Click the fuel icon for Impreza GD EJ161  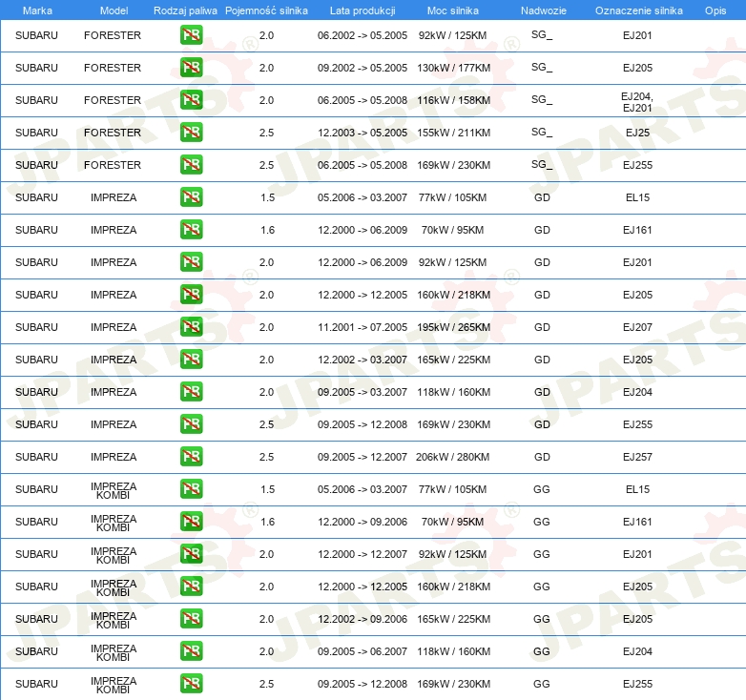(x=191, y=230)
